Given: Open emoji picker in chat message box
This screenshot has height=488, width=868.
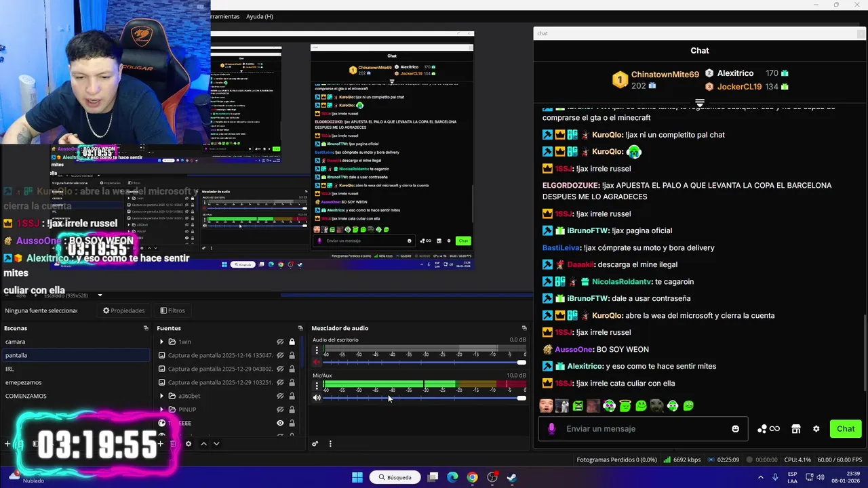Looking at the screenshot, I should point(735,428).
